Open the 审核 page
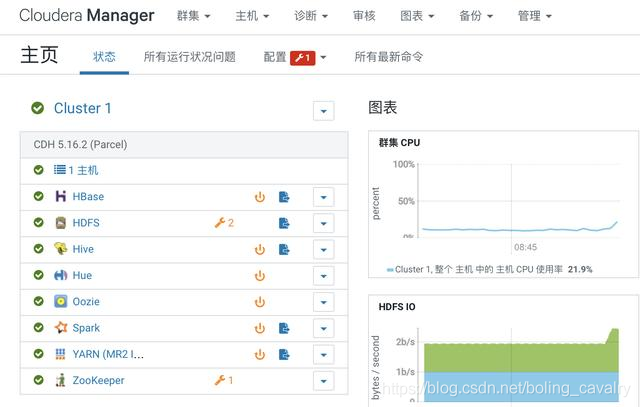Viewport: 640px width, 407px height. (x=364, y=16)
